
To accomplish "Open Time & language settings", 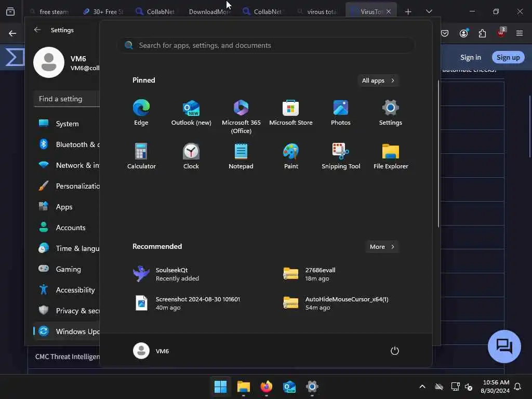I will 66,248.
